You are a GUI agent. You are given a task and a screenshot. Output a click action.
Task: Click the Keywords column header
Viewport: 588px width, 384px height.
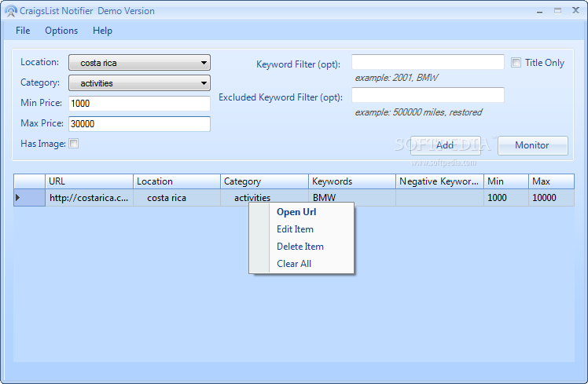tap(352, 181)
